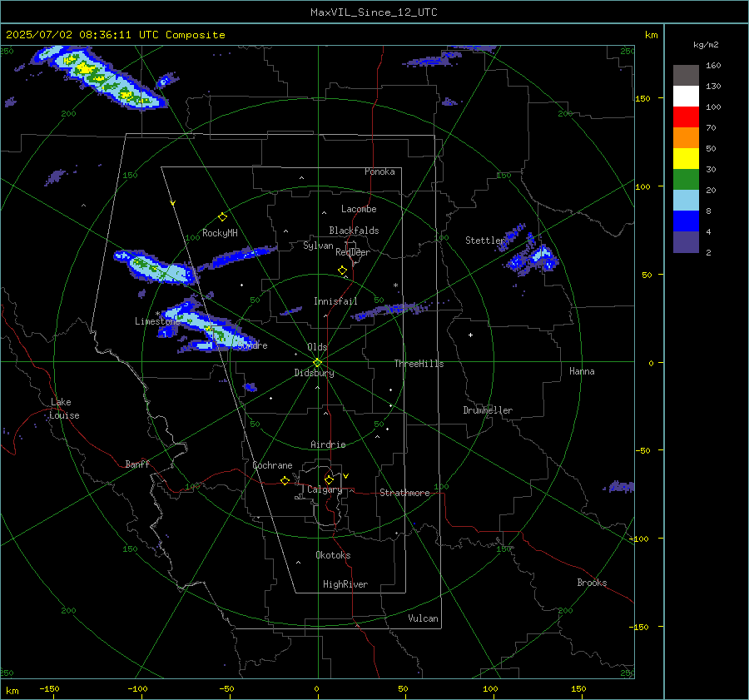Click the legend value 160
The image size is (749, 700).
713,66
